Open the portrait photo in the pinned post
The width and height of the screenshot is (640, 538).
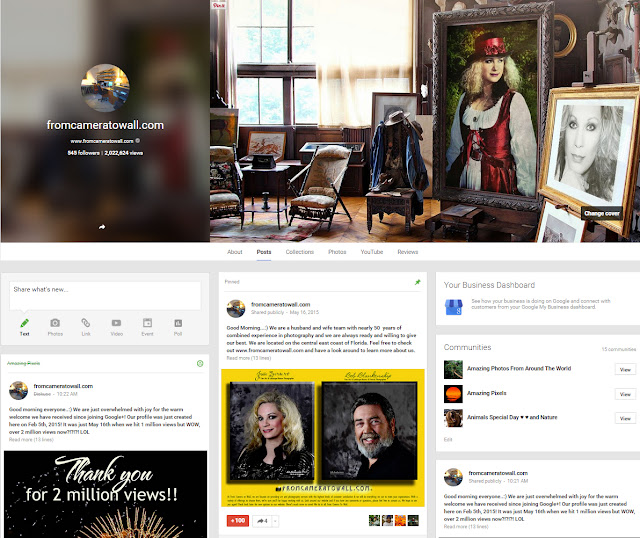click(323, 438)
